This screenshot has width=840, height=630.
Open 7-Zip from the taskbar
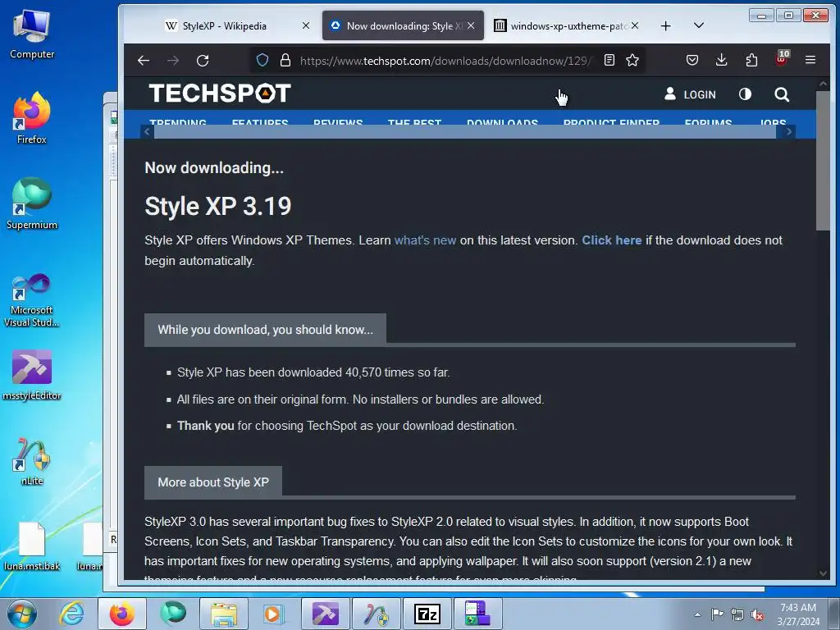click(427, 614)
